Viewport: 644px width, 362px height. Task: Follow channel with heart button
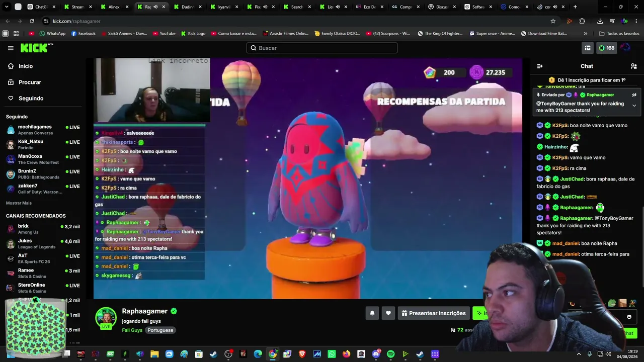388,313
